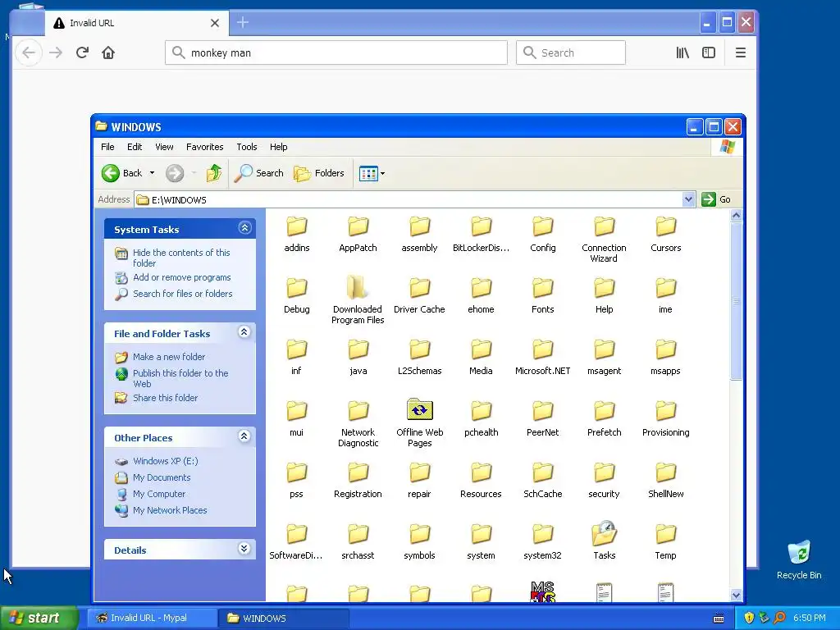
Task: Open the View menu in Explorer
Action: (164, 147)
